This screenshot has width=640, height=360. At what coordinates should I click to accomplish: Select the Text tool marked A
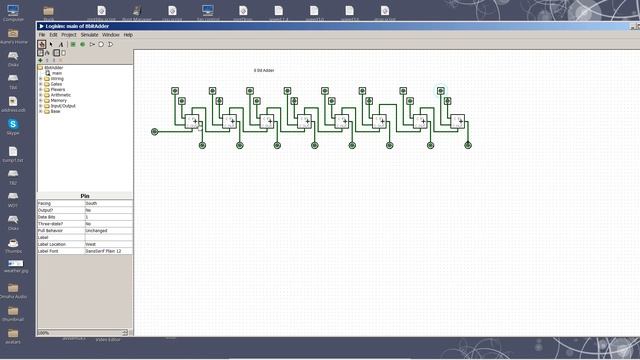click(61, 44)
